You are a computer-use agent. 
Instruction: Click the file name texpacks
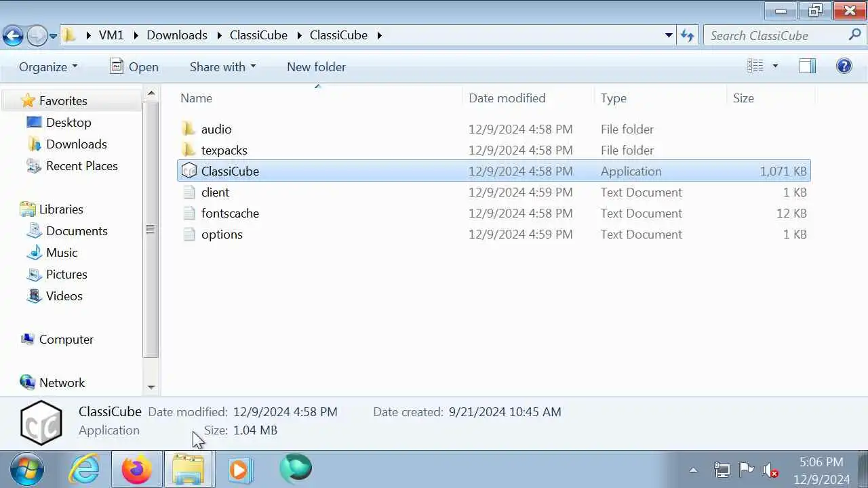[x=224, y=150]
